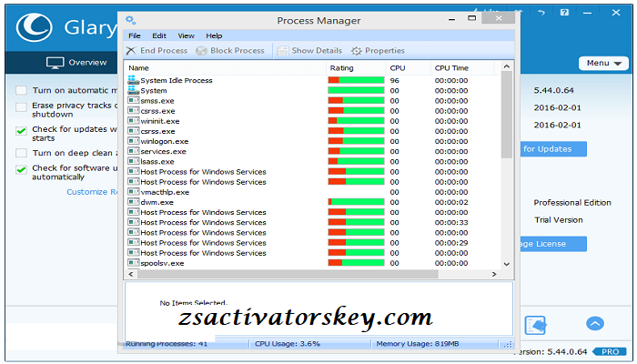Open the File menu in Process Manager
Image resolution: width=637 pixels, height=364 pixels.
coord(135,35)
